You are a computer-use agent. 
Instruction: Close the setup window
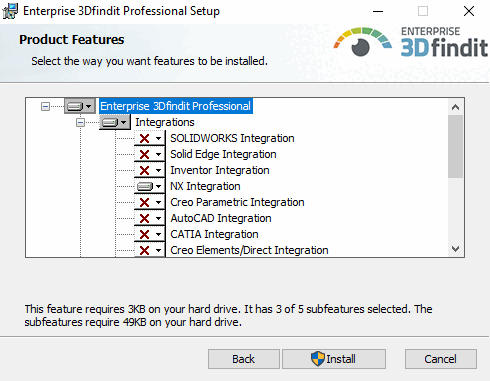click(469, 11)
